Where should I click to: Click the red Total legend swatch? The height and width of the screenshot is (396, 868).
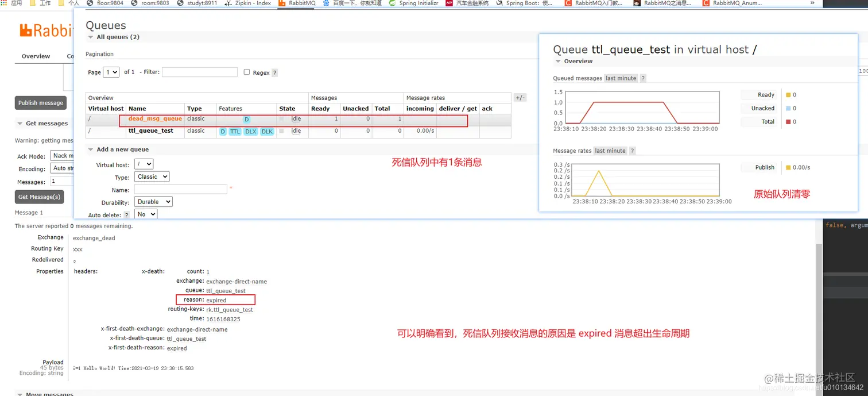788,122
